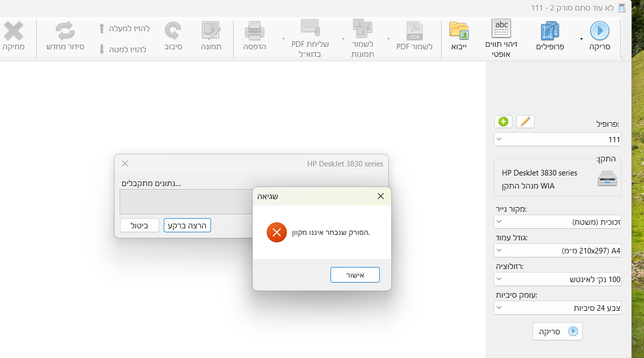Click the green plus add-profile icon

(x=503, y=122)
